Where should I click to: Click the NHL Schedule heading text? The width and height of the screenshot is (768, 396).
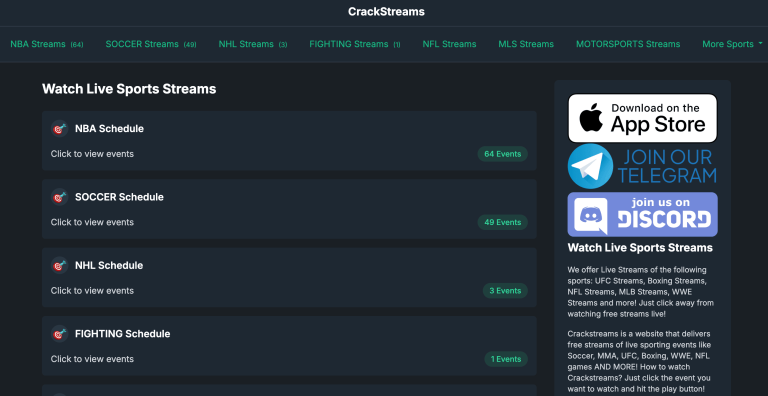(x=109, y=266)
